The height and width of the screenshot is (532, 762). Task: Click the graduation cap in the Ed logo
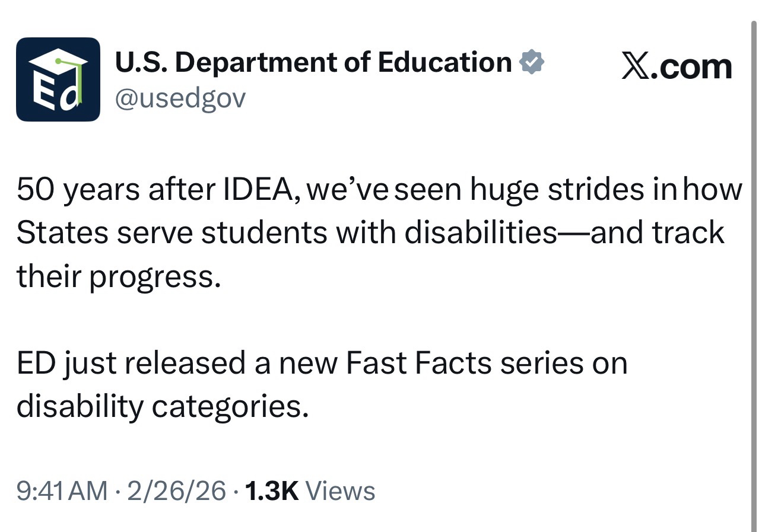tap(58, 61)
